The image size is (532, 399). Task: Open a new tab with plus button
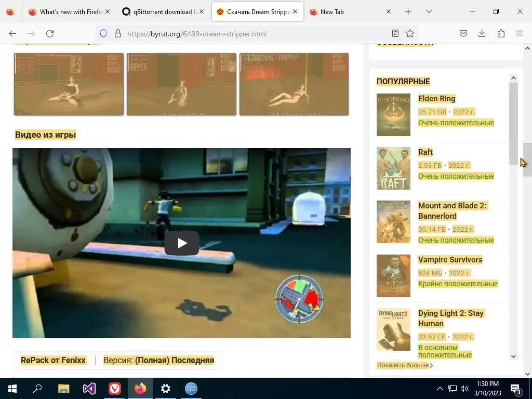(408, 12)
